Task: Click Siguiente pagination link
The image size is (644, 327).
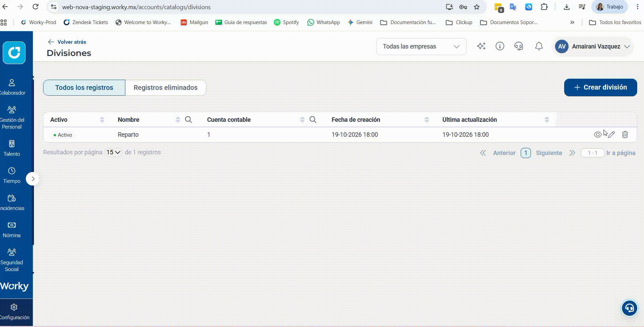Action: [x=549, y=153]
